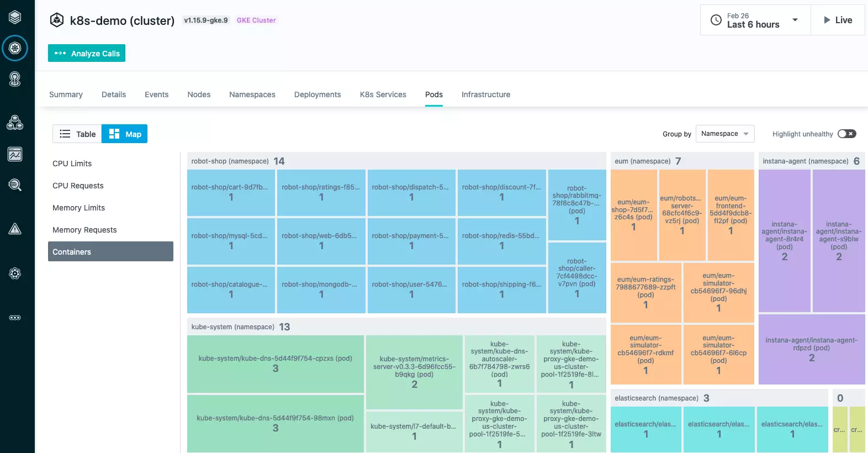The image size is (868, 453).
Task: Click the elasticsearch (namespace) header
Action: [x=719, y=398]
